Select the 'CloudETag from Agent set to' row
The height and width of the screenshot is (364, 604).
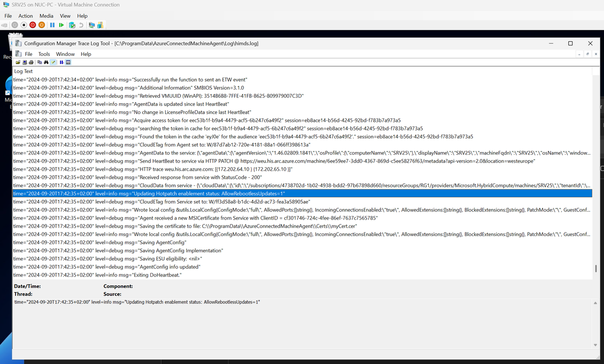302,144
